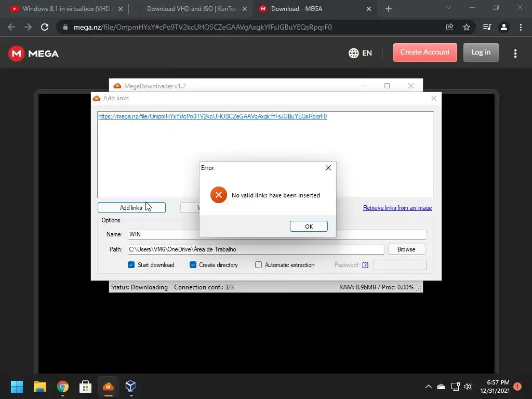Click the red error X icon in the dialog
Viewport: 532px width, 399px height.
pos(219,195)
